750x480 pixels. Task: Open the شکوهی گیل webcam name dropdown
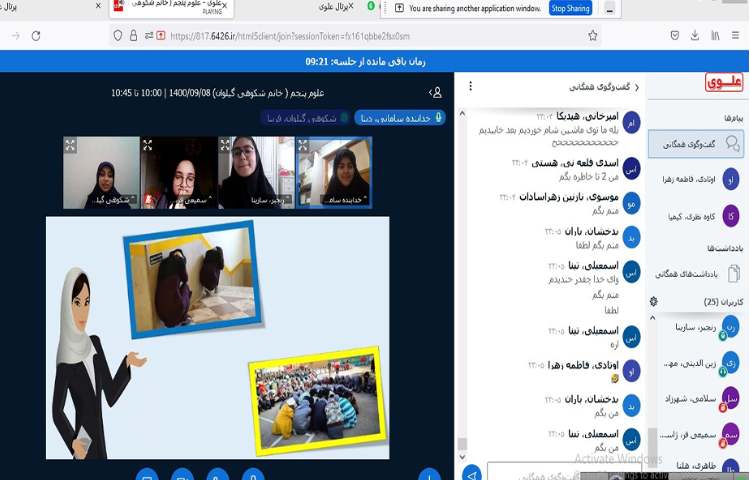(x=113, y=200)
